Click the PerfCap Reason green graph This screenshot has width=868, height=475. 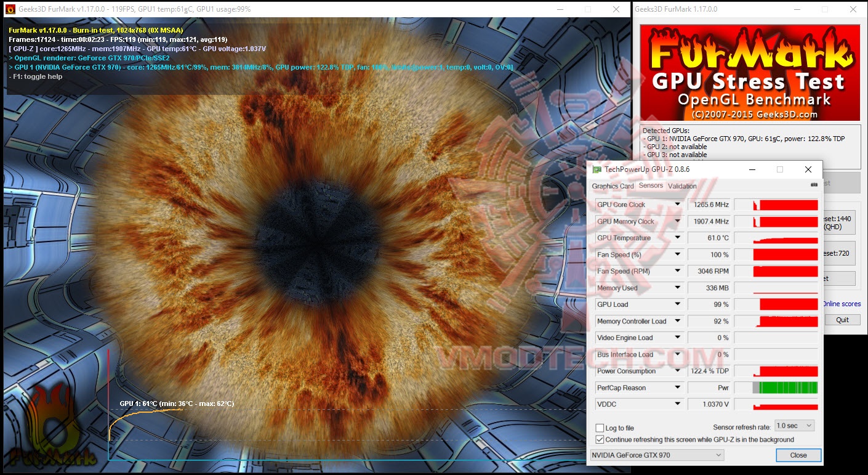pyautogui.click(x=776, y=388)
